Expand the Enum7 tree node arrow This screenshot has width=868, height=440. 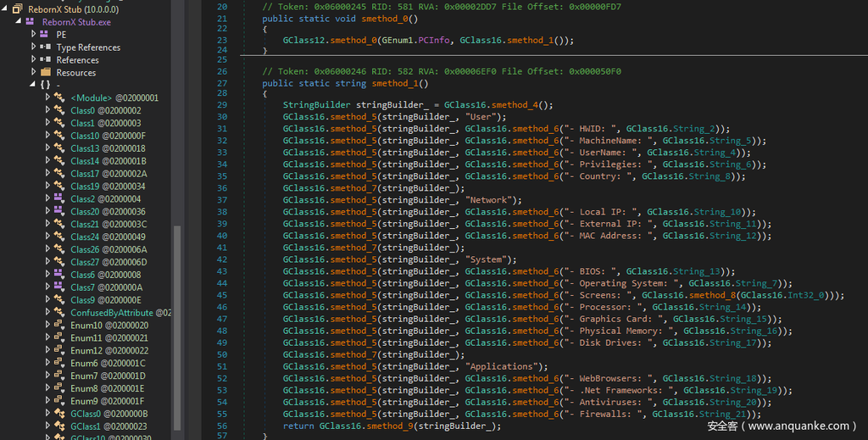[47, 376]
